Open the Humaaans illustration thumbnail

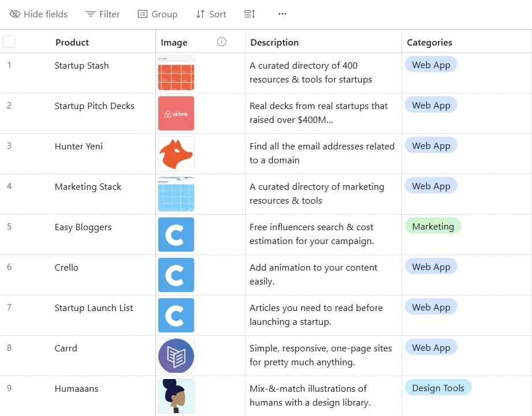point(176,396)
